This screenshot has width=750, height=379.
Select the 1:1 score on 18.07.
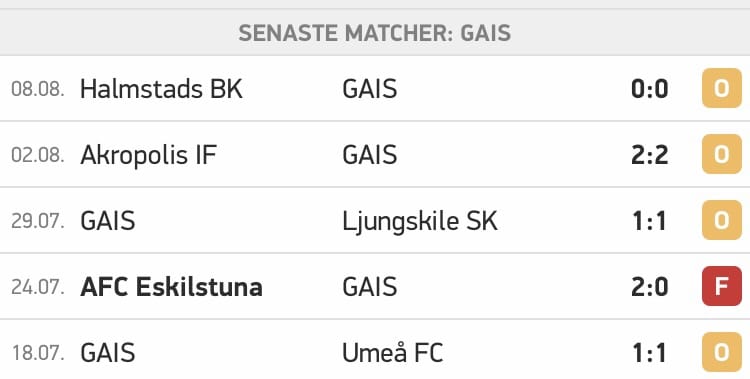650,353
